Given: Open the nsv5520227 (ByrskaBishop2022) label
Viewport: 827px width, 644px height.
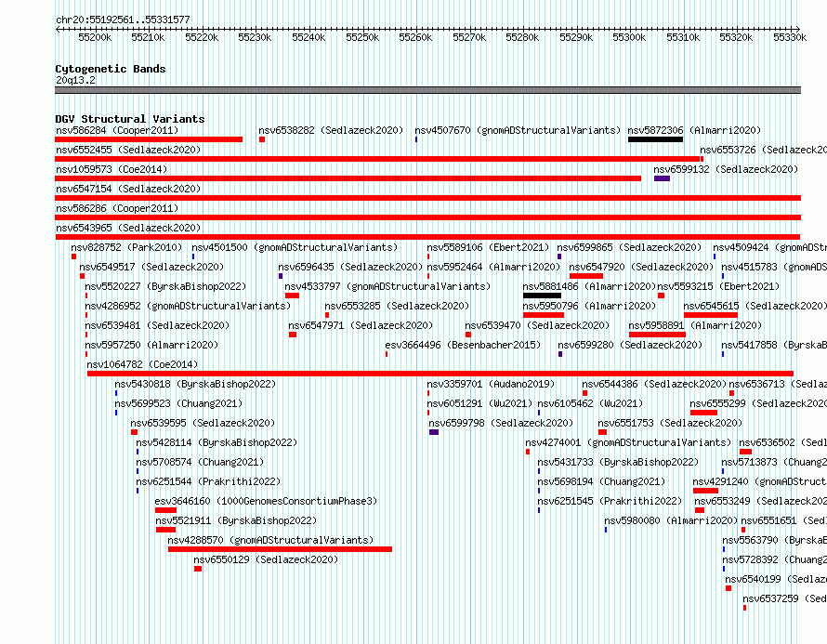Looking at the screenshot, I should [x=165, y=286].
